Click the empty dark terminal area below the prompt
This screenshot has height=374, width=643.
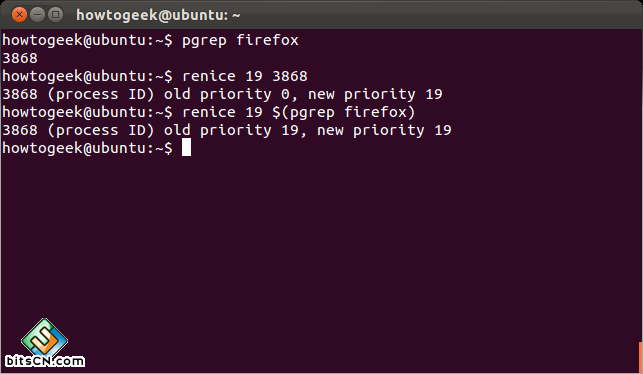tap(322, 246)
